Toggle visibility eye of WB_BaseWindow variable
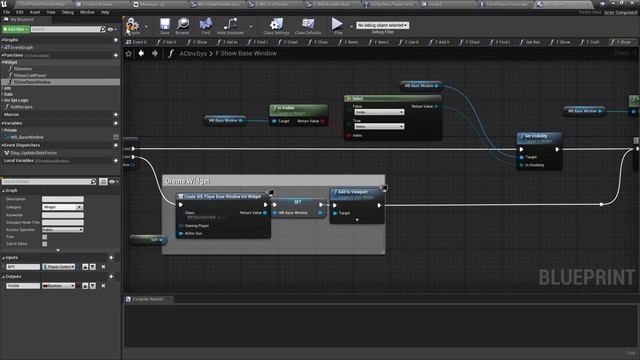The image size is (640, 360). [x=116, y=137]
